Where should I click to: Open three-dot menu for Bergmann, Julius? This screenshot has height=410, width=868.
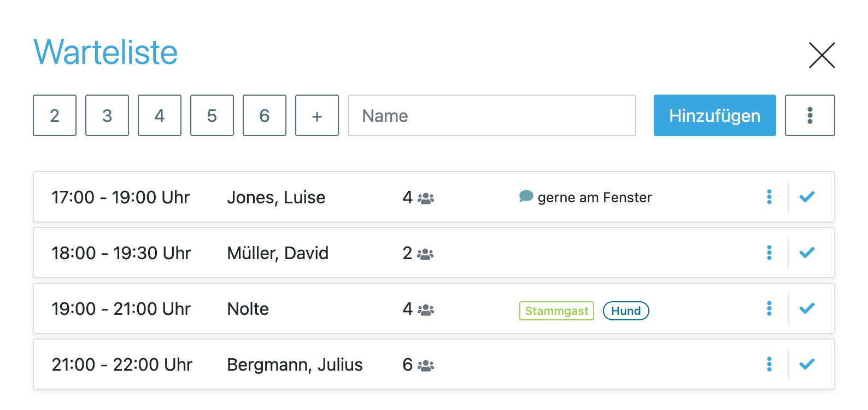(769, 364)
